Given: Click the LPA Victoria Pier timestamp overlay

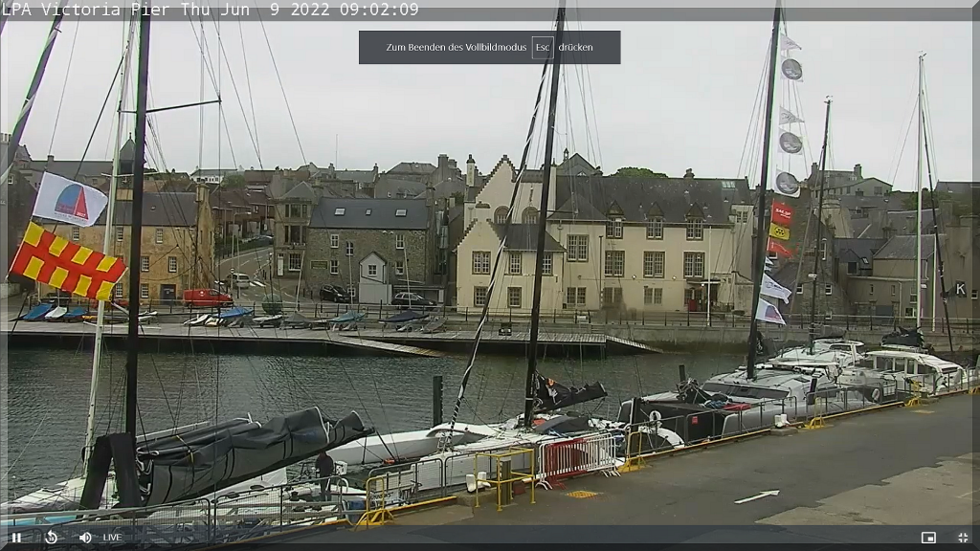Looking at the screenshot, I should tap(211, 10).
